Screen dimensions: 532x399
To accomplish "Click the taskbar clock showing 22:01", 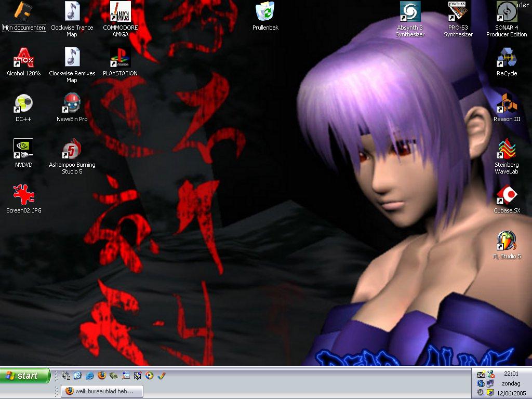I will pos(511,374).
